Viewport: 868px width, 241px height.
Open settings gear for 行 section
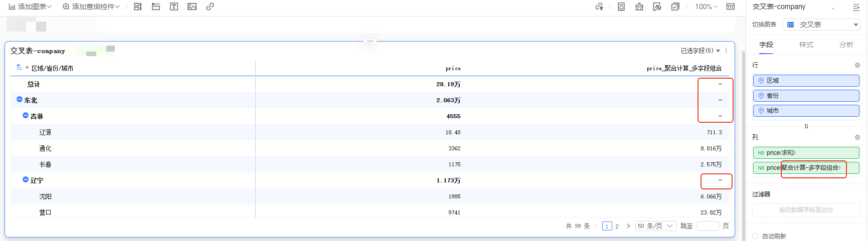coord(857,65)
